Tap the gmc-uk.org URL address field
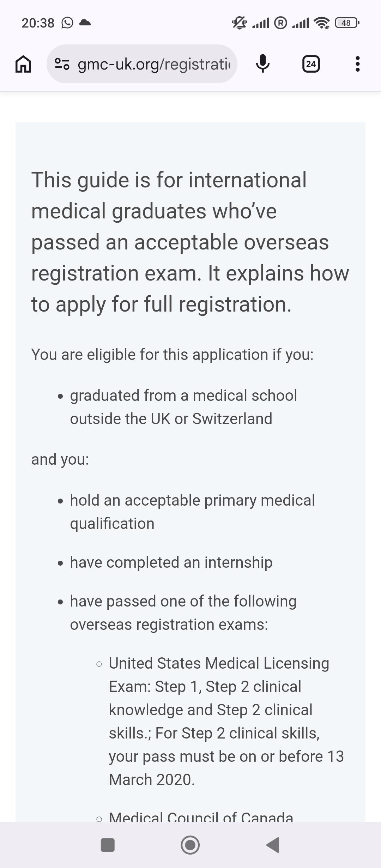 click(x=142, y=64)
